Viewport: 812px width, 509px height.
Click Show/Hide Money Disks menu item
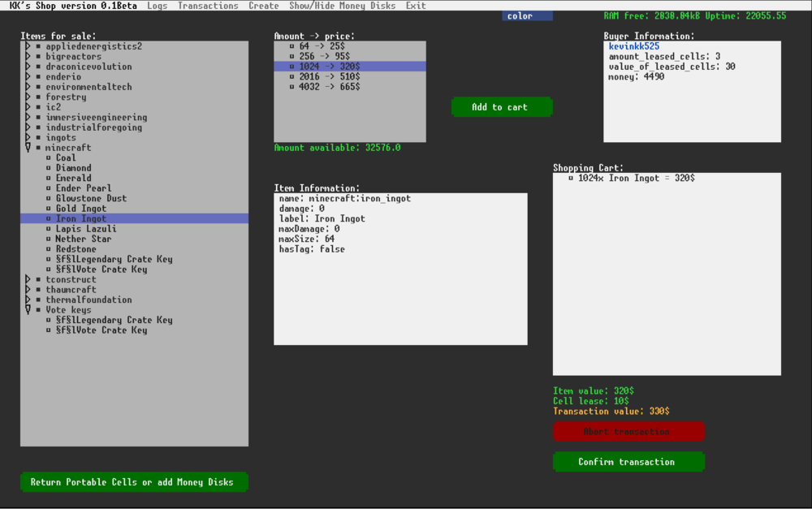point(342,6)
